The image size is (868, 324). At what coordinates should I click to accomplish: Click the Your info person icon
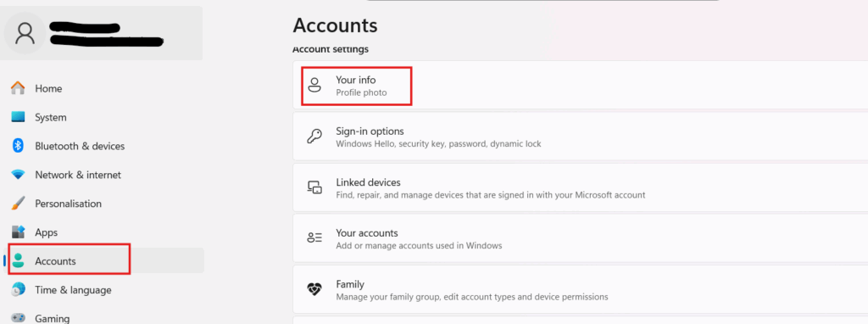314,86
